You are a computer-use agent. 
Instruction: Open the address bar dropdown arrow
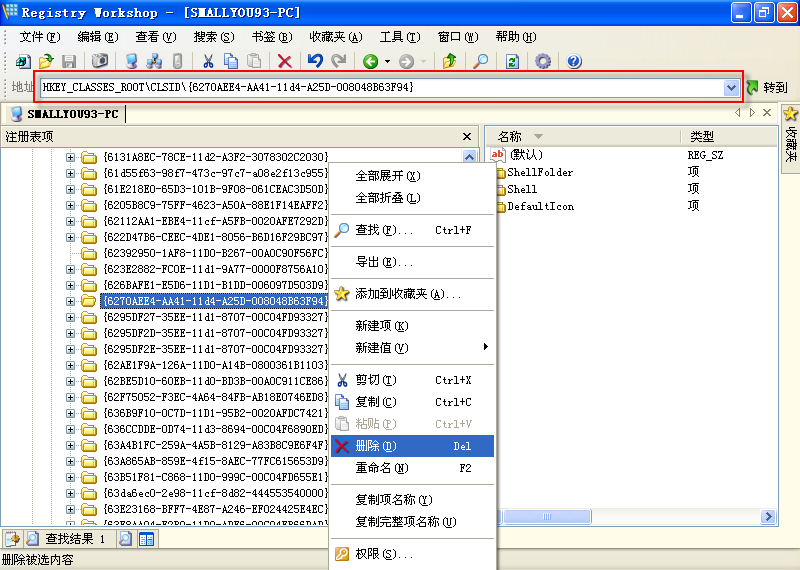731,87
